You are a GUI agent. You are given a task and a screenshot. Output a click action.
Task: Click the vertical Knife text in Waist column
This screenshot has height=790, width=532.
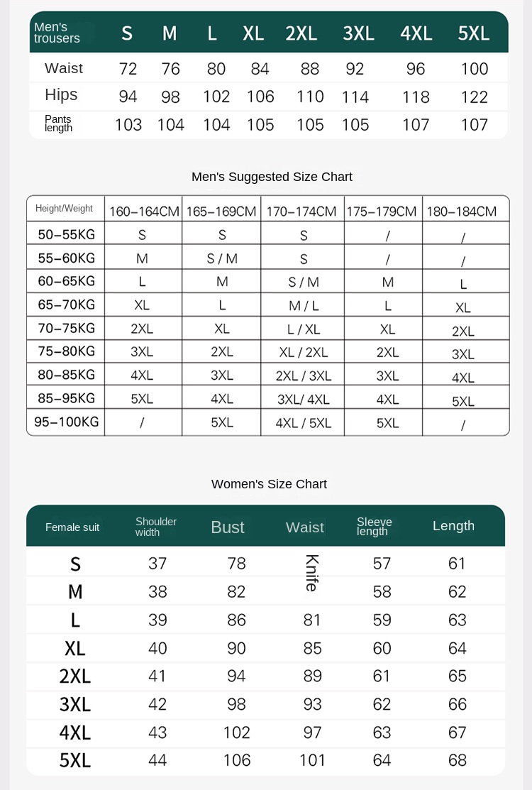[x=312, y=573]
